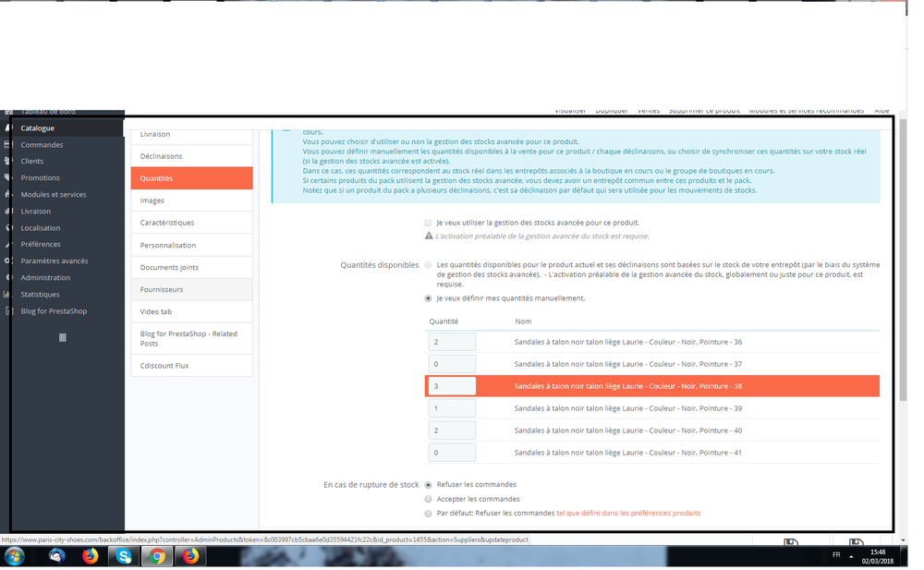This screenshot has height=570, width=924.
Task: Switch to the Déclinaisons tab
Action: coord(191,156)
